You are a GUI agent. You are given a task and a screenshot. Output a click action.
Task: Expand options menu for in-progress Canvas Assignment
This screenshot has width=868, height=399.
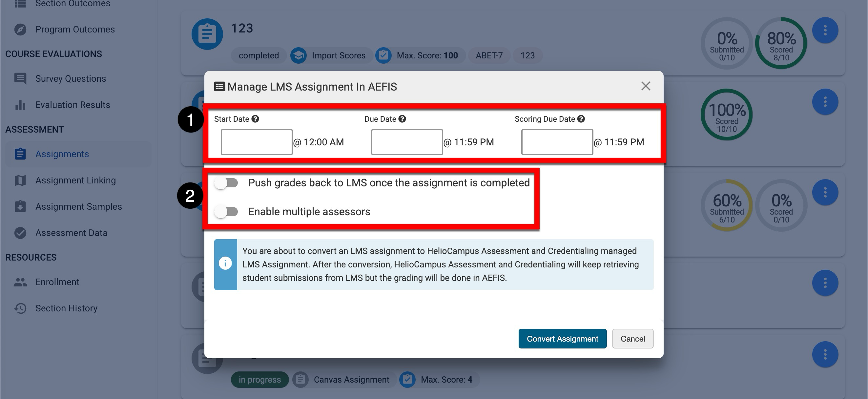[825, 354]
